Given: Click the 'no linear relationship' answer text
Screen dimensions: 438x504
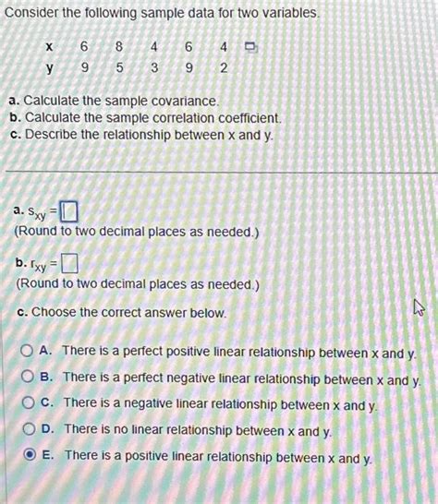Looking at the screenshot, I should coord(198,430).
